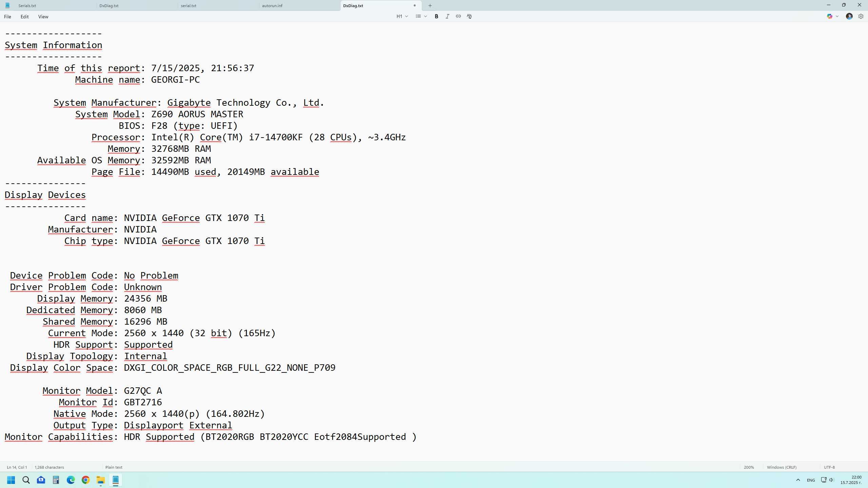Click the Display Devices heading text
This screenshot has width=868, height=488.
pyautogui.click(x=45, y=195)
